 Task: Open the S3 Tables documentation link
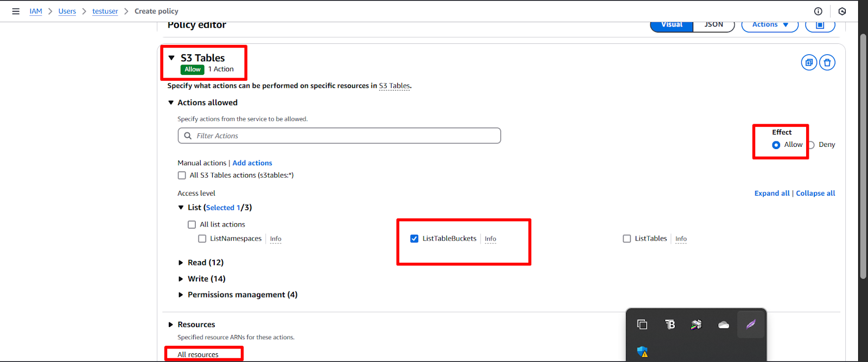394,86
